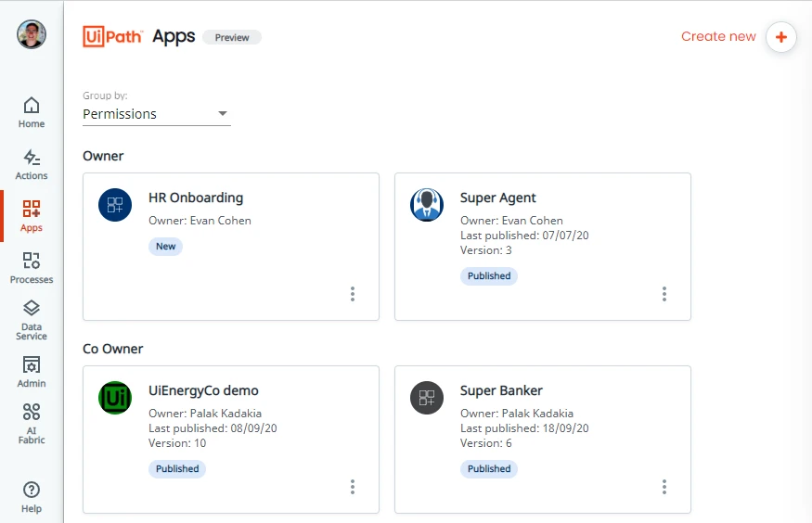
Task: Select Apps in the sidebar
Action: (32, 216)
